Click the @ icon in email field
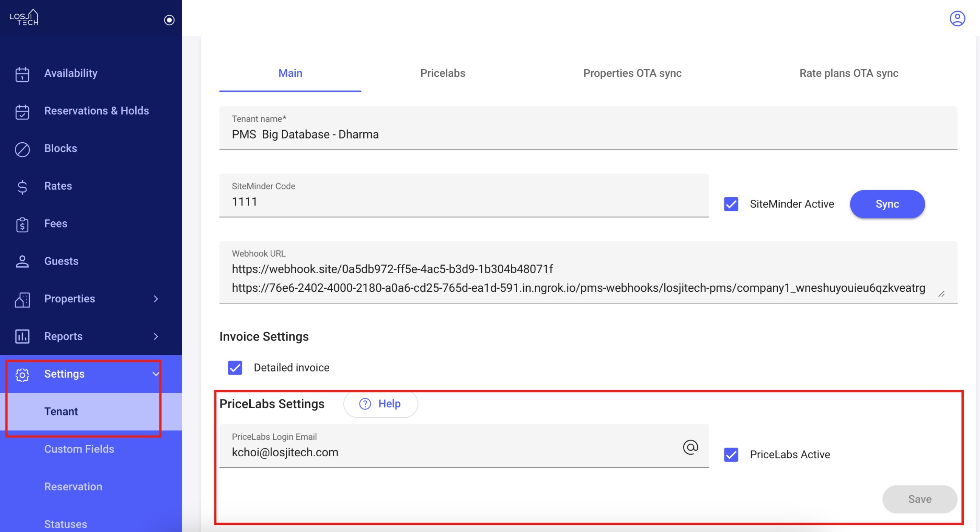The height and width of the screenshot is (532, 980). pyautogui.click(x=690, y=447)
